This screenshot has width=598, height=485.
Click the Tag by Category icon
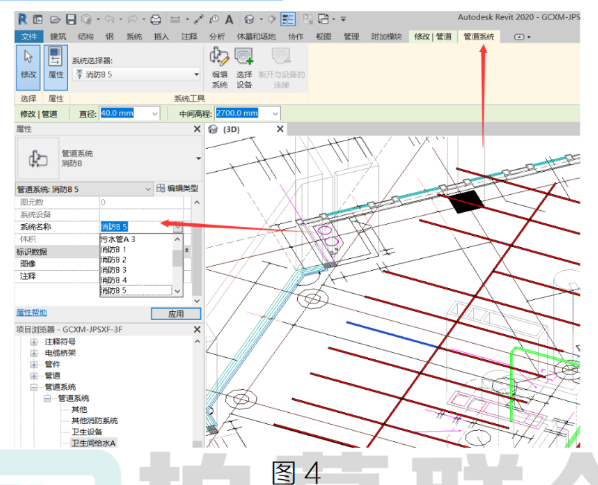tap(214, 19)
